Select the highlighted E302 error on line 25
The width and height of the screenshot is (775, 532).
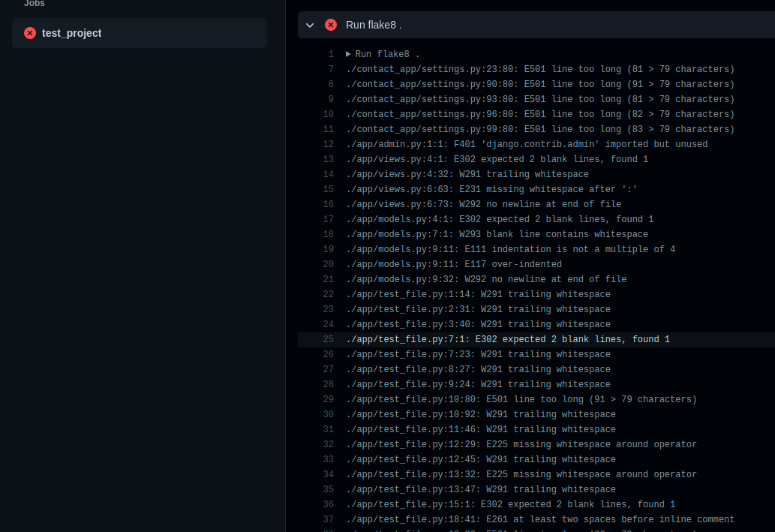click(x=507, y=338)
